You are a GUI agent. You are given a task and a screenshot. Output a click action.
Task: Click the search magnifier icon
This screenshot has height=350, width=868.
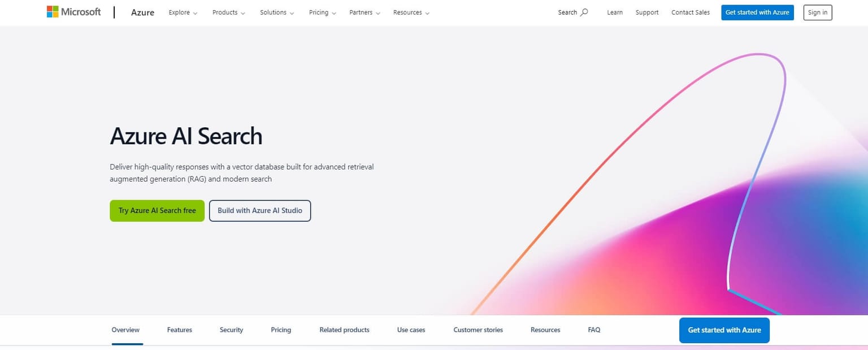pos(584,12)
